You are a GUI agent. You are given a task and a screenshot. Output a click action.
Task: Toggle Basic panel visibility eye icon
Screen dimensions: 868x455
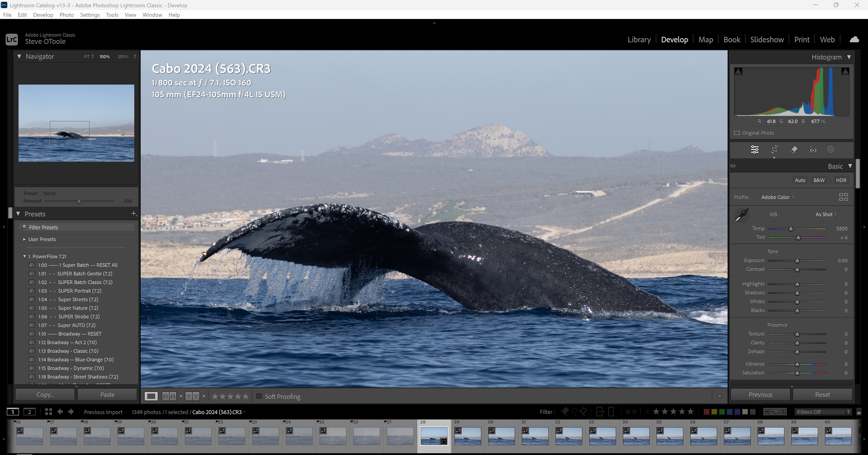pyautogui.click(x=733, y=166)
